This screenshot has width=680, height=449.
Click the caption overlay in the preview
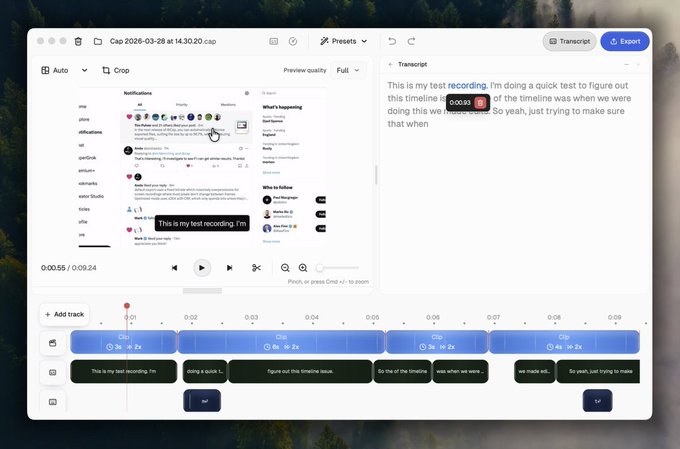pyautogui.click(x=202, y=223)
